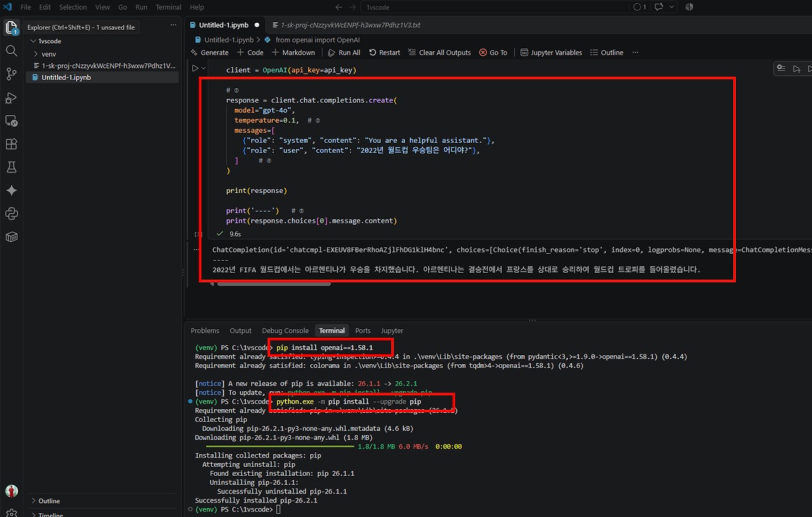Click the output horizontal scrollbar
Screen dimensions: 812x517
click(273, 284)
